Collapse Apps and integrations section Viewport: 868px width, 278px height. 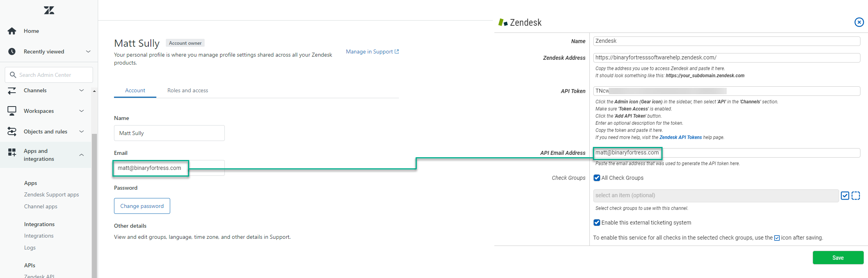82,155
